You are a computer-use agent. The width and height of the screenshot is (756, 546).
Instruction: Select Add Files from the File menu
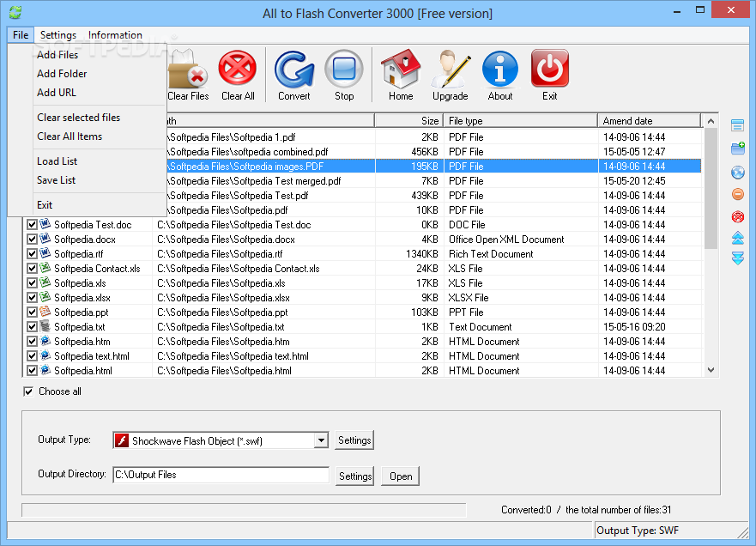[57, 55]
